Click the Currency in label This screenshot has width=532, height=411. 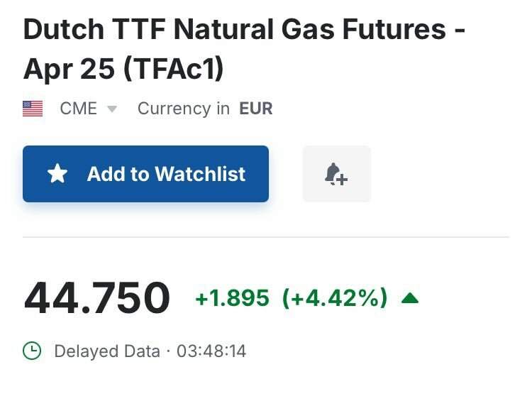184,109
